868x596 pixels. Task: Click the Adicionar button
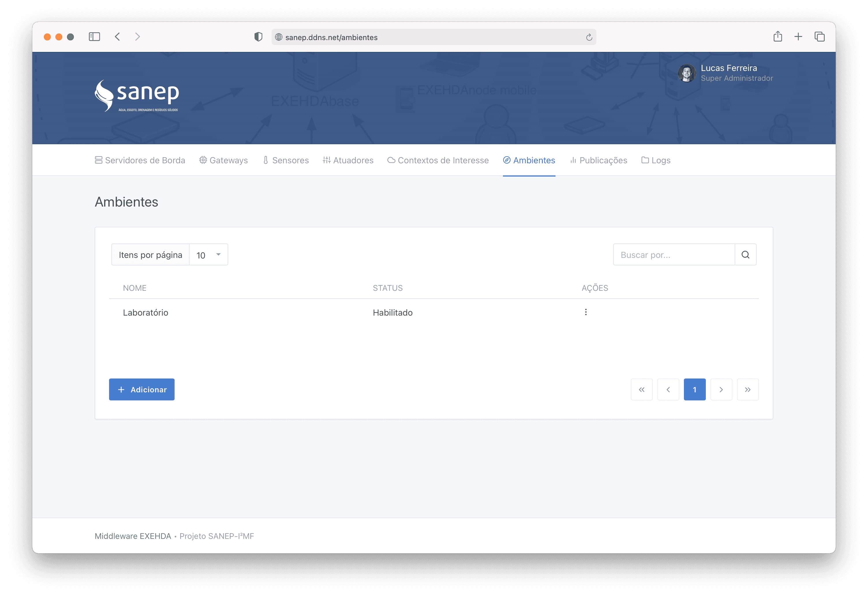[x=142, y=389]
